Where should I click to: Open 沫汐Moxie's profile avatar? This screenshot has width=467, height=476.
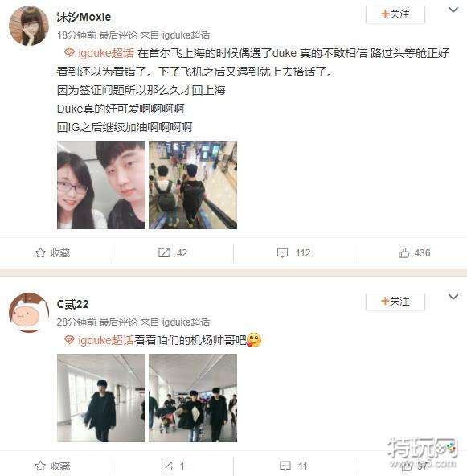click(29, 26)
